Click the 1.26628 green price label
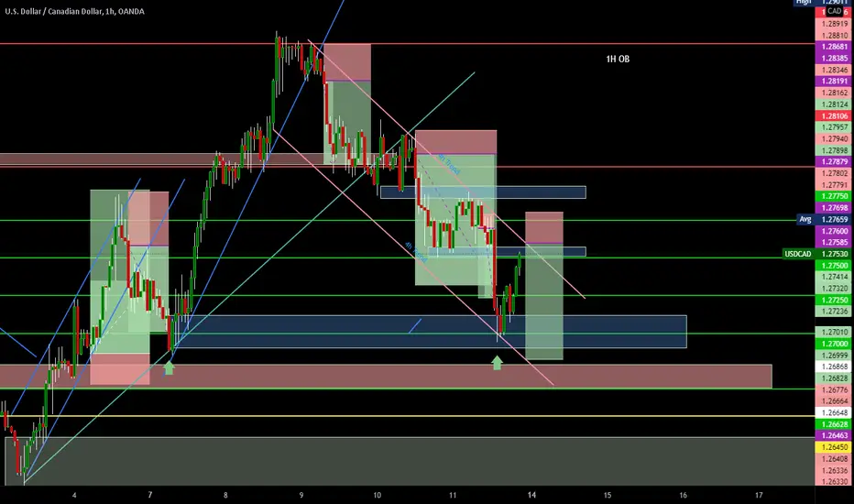The width and height of the screenshot is (854, 504). [833, 424]
